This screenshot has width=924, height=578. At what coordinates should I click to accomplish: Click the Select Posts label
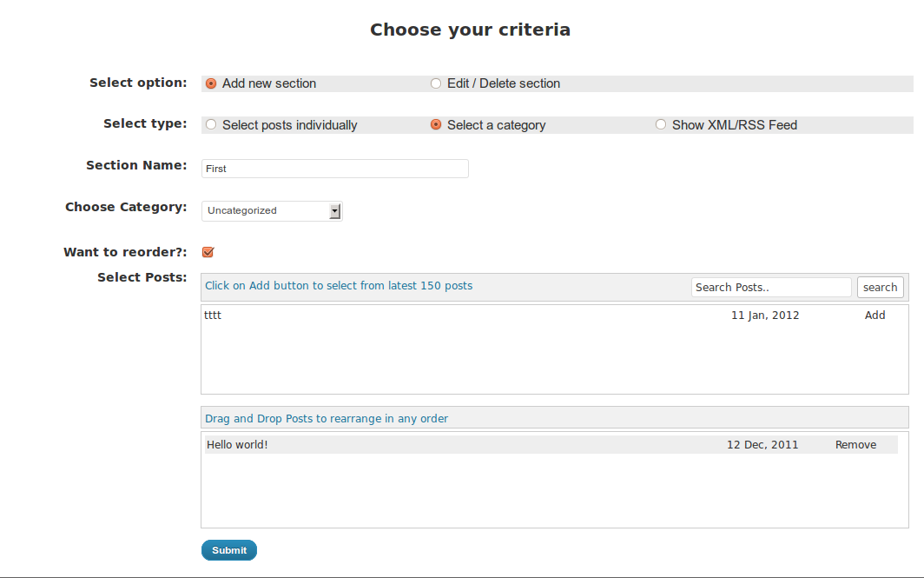click(142, 277)
